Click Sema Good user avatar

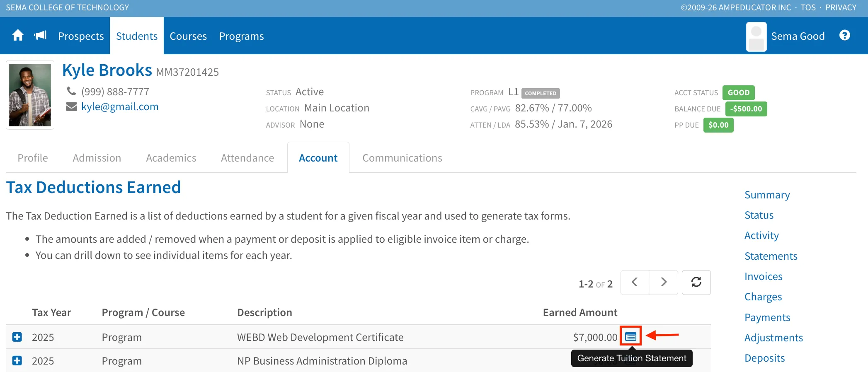coord(756,36)
